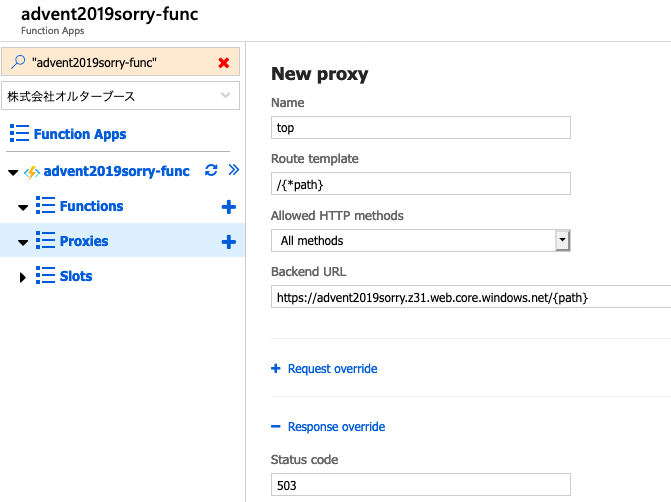Expand the Slots tree node
The width and height of the screenshot is (671, 502).
click(23, 277)
